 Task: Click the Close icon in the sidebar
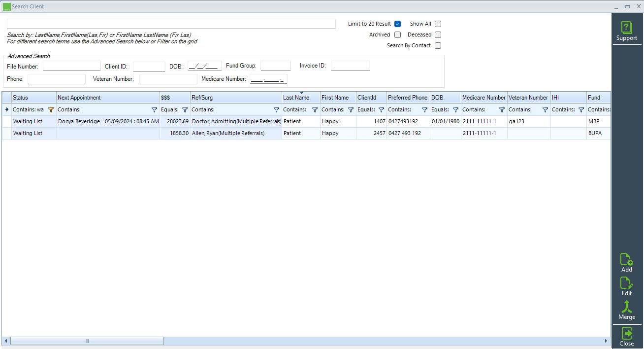tap(626, 337)
